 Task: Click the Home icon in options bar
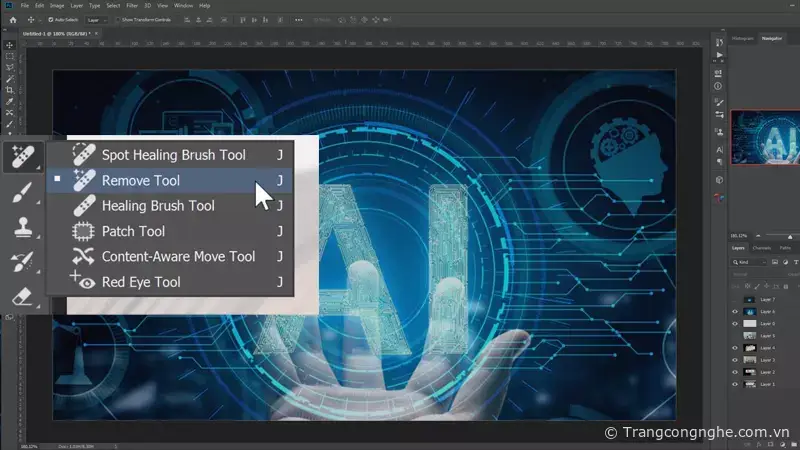(x=10, y=19)
